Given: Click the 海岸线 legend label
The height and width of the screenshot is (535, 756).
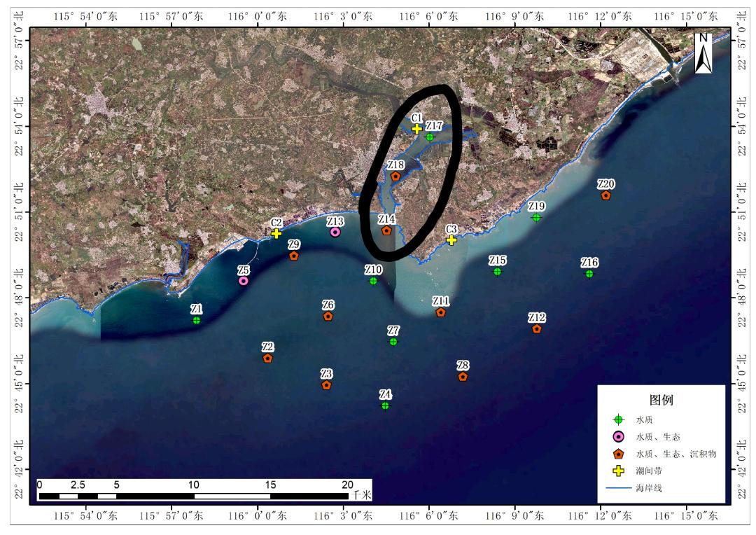Looking at the screenshot, I should (x=648, y=487).
